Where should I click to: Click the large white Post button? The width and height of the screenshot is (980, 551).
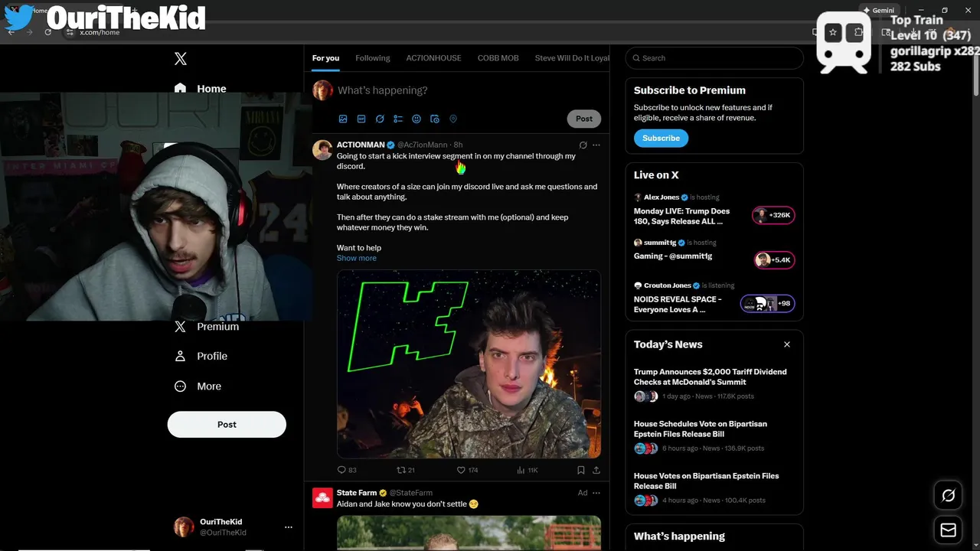227,425
